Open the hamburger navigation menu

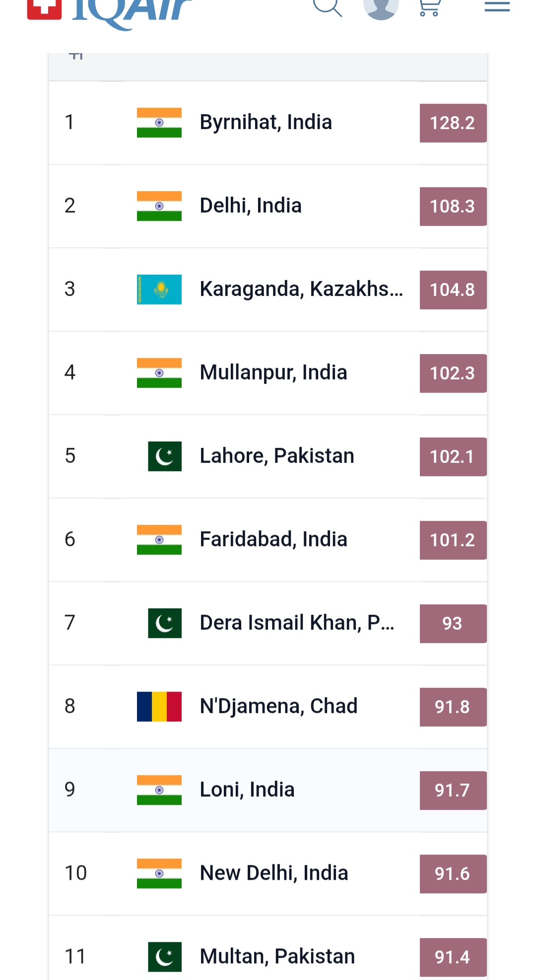(x=497, y=6)
